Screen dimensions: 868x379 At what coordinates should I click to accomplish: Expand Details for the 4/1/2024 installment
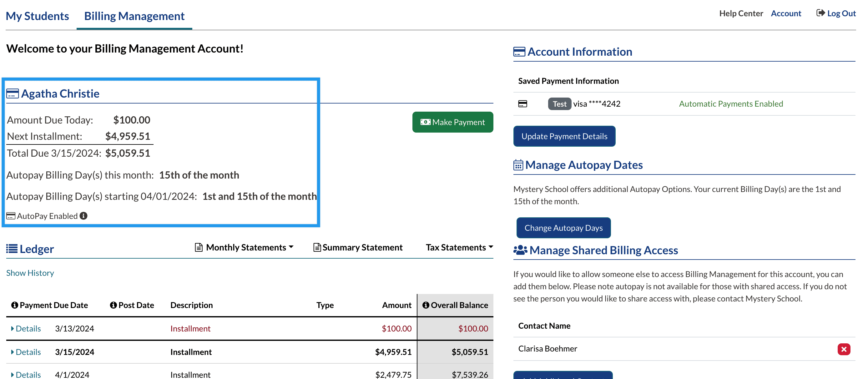point(26,375)
